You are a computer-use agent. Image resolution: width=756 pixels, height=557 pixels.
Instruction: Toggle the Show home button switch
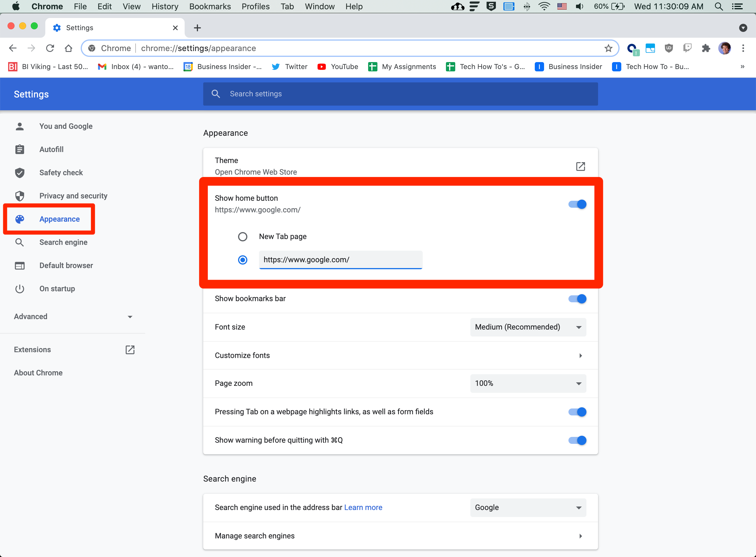[577, 204]
